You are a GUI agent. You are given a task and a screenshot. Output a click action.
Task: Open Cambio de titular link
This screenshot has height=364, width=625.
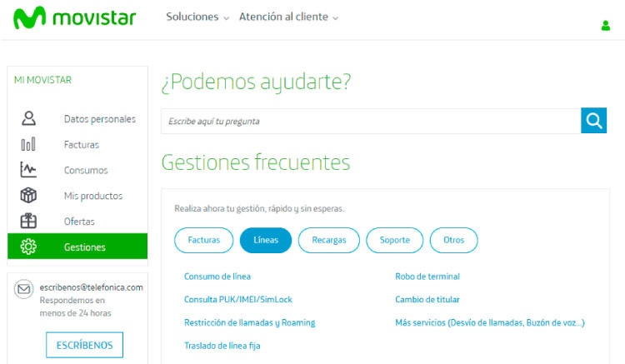(x=427, y=300)
